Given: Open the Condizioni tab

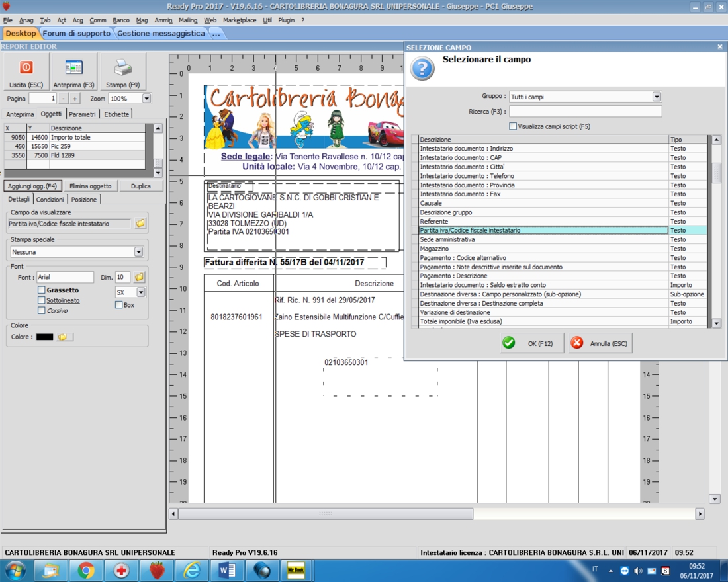Looking at the screenshot, I should [x=50, y=200].
